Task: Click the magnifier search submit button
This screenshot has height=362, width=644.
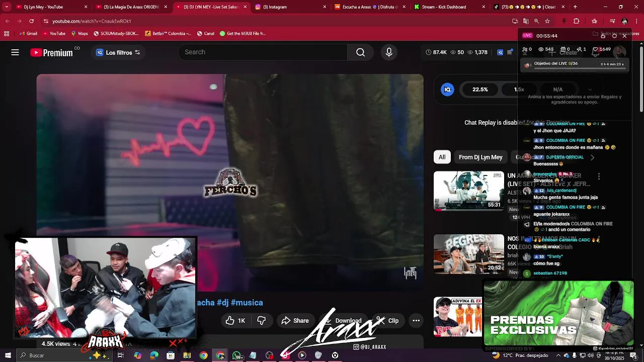Action: pos(360,52)
